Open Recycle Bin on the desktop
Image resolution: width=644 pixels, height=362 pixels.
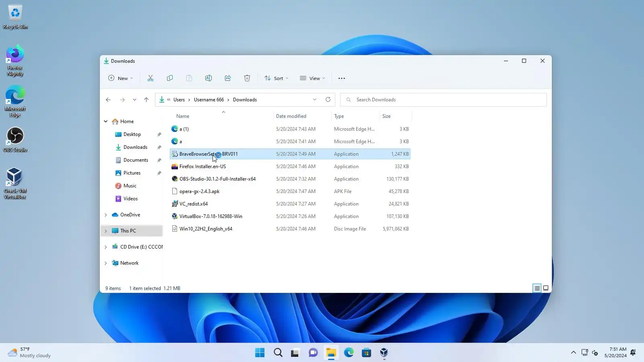(x=15, y=17)
